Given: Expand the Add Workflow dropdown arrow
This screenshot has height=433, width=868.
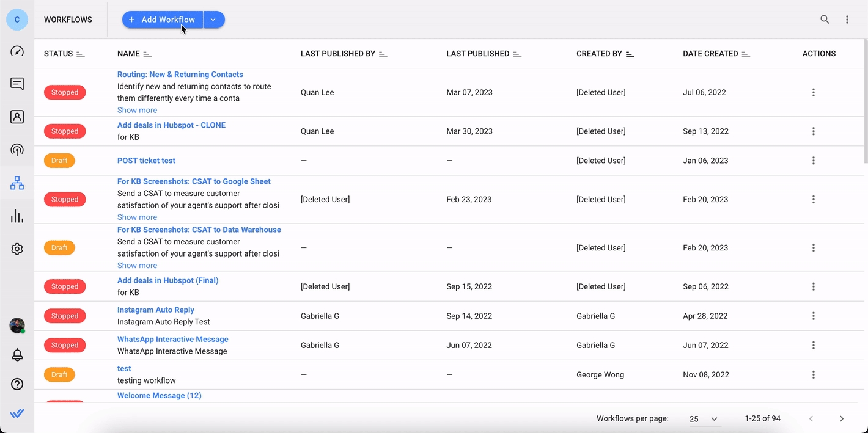Looking at the screenshot, I should [214, 20].
